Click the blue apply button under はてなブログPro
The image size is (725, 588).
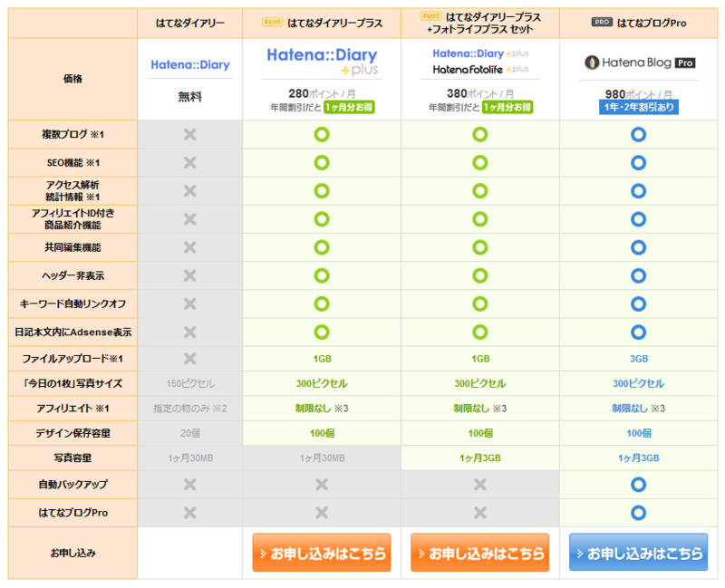pyautogui.click(x=639, y=553)
